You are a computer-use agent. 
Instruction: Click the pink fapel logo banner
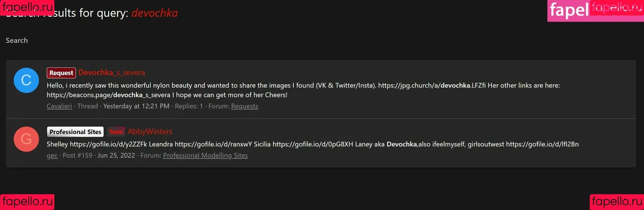[x=596, y=10]
